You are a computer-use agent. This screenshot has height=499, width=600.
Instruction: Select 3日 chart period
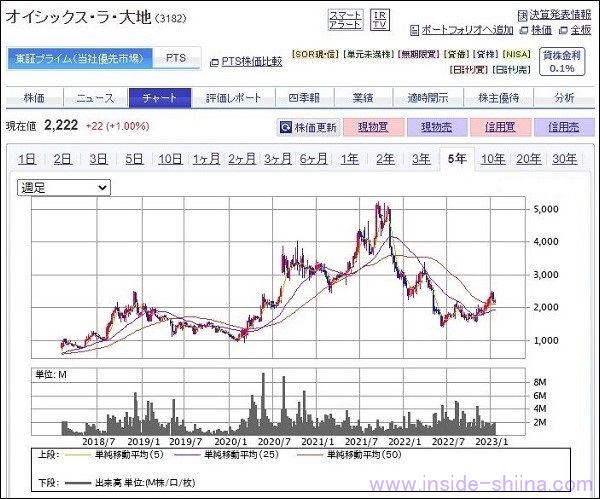(x=98, y=159)
